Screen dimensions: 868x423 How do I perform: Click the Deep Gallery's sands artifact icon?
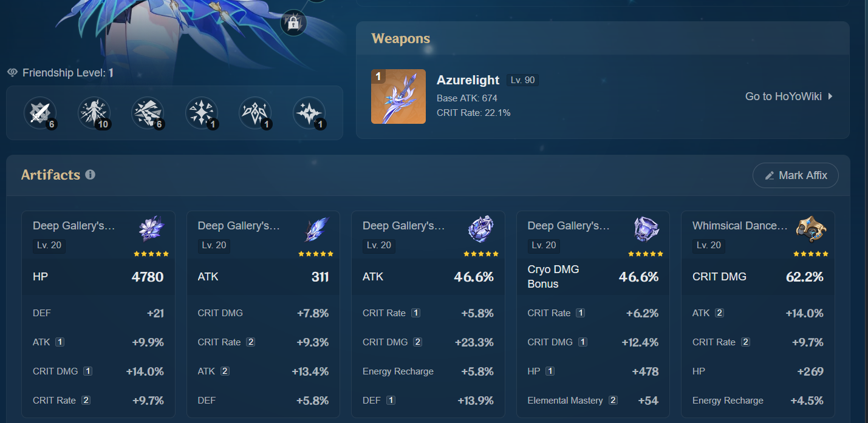481,229
